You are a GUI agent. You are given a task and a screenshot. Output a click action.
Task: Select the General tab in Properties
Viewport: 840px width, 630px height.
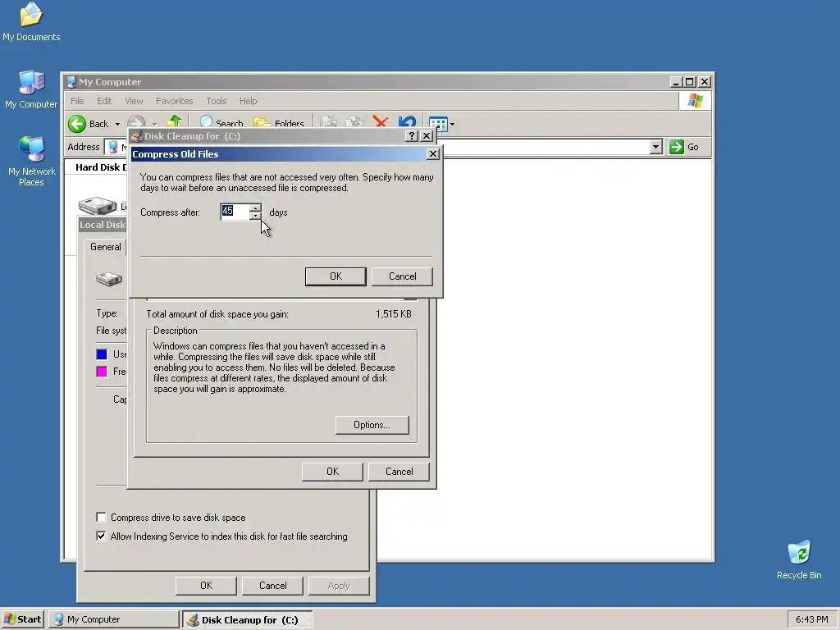click(106, 247)
